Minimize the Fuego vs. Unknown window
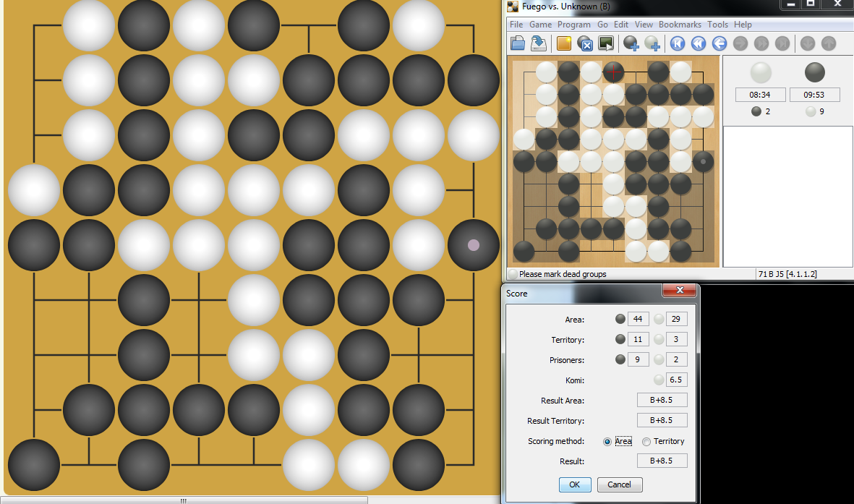Viewport: 854px width, 504px height. (x=791, y=4)
